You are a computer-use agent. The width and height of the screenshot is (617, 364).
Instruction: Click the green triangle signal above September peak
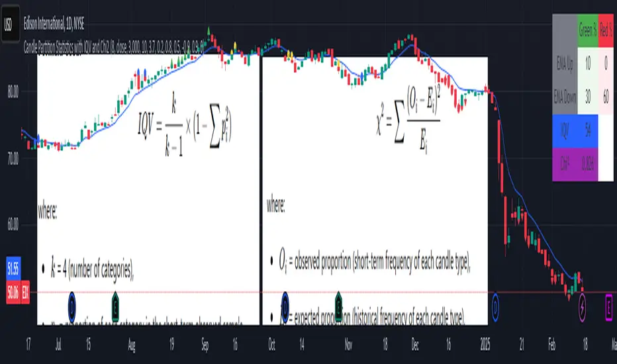[209, 30]
